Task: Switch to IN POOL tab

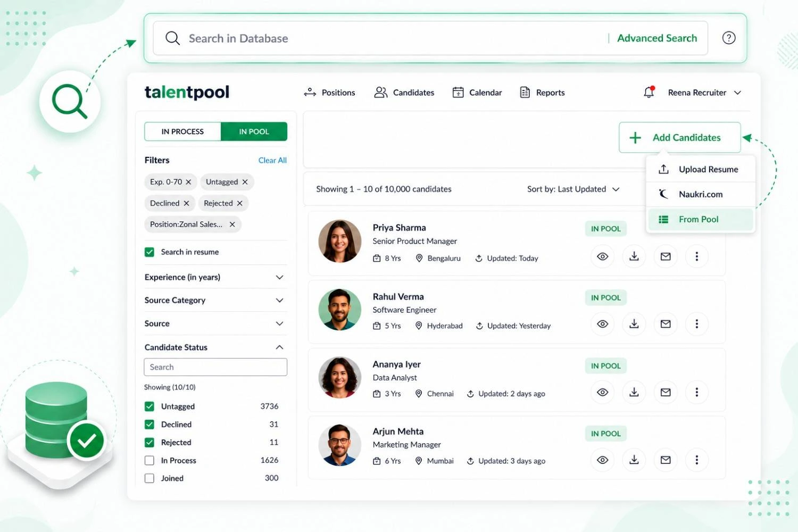Action: coord(254,131)
